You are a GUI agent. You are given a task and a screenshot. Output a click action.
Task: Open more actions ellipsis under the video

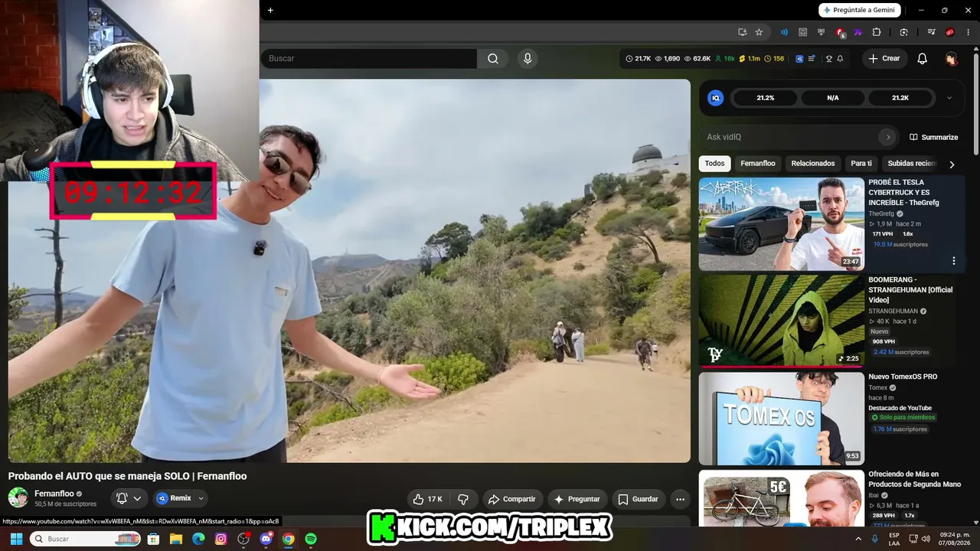pyautogui.click(x=680, y=499)
